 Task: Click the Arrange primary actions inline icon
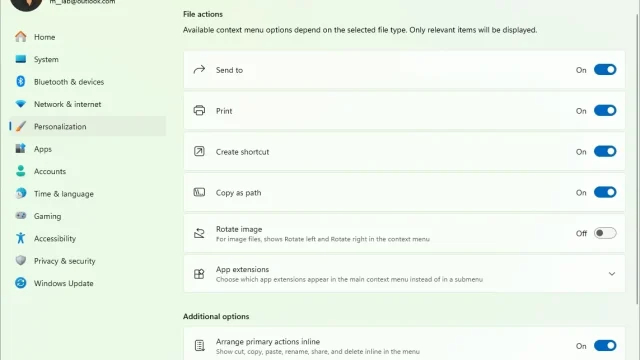tap(199, 346)
